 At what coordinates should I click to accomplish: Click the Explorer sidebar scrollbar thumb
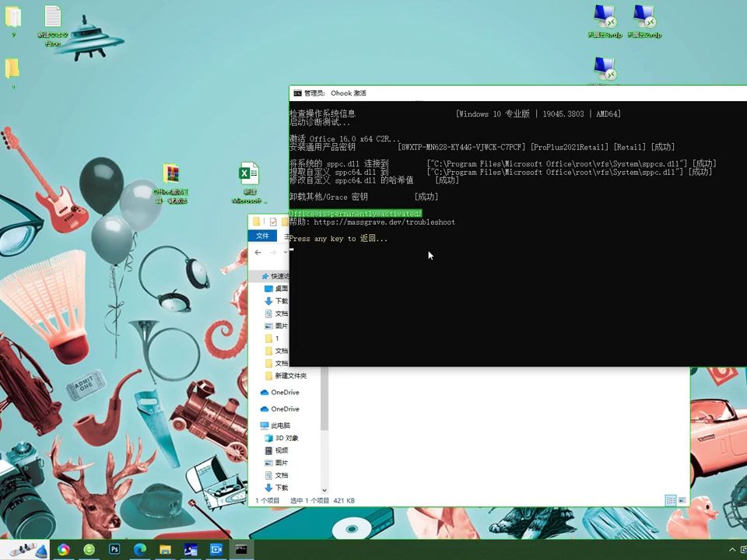(324, 397)
